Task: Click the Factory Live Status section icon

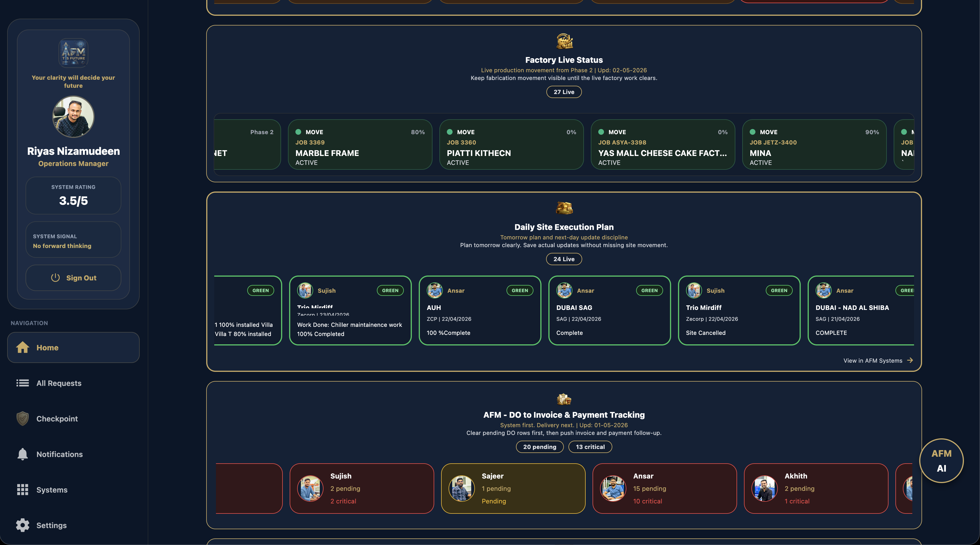Action: (564, 41)
